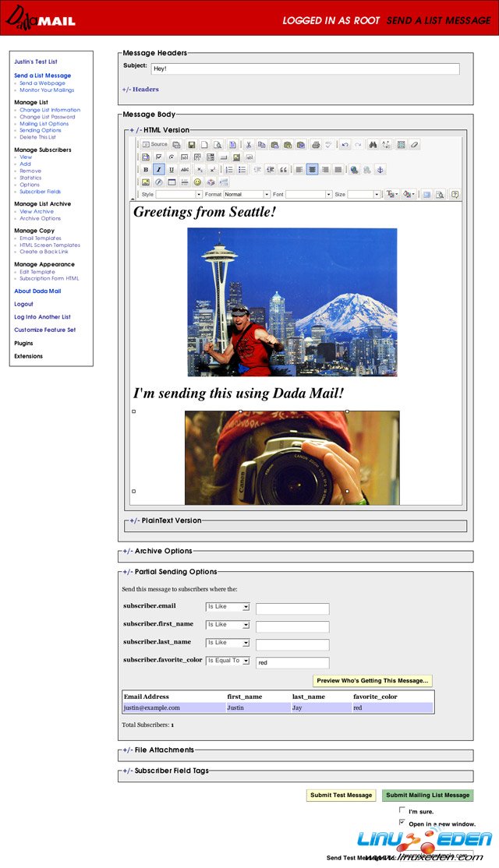Screen dimensions: 499x868
Task: Click the Find binoculars icon
Action: tap(372, 144)
